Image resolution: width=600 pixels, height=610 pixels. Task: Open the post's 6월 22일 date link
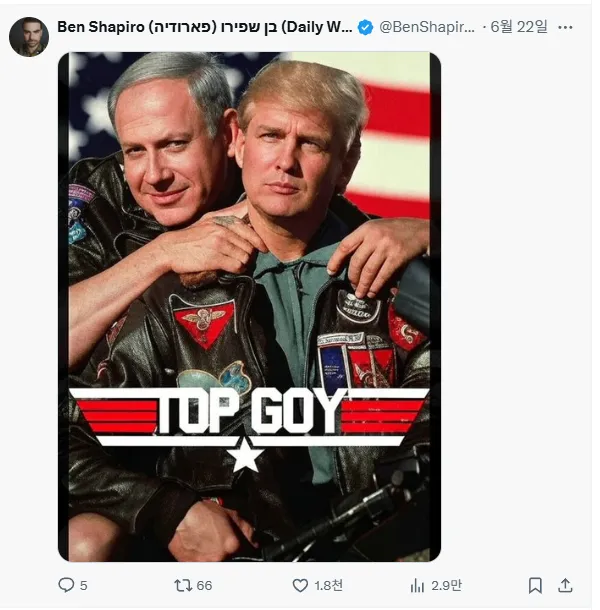pyautogui.click(x=521, y=27)
